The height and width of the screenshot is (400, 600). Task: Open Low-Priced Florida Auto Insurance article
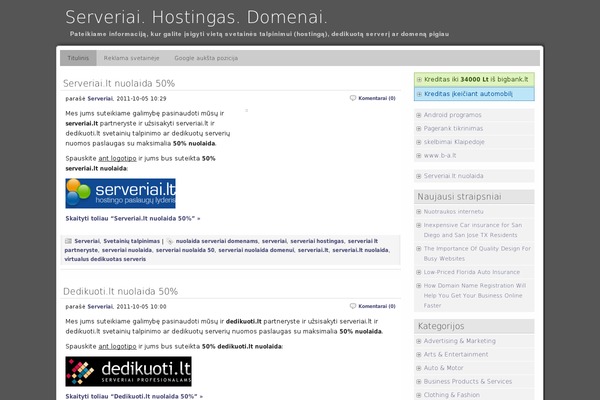tap(472, 272)
